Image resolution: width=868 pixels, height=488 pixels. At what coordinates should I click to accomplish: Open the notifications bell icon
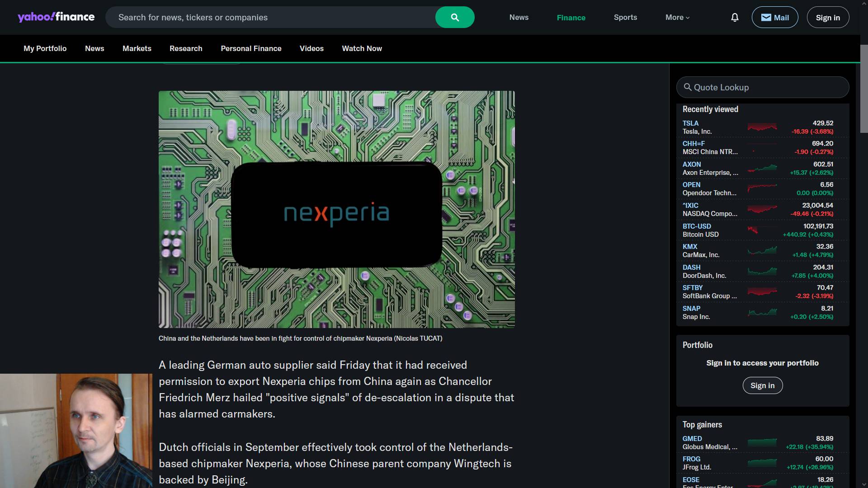(x=735, y=17)
